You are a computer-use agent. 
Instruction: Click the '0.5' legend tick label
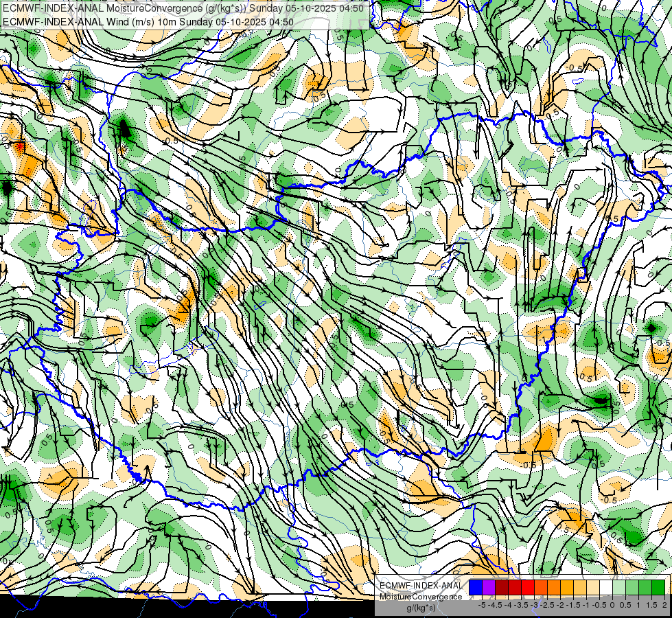pos(625,605)
